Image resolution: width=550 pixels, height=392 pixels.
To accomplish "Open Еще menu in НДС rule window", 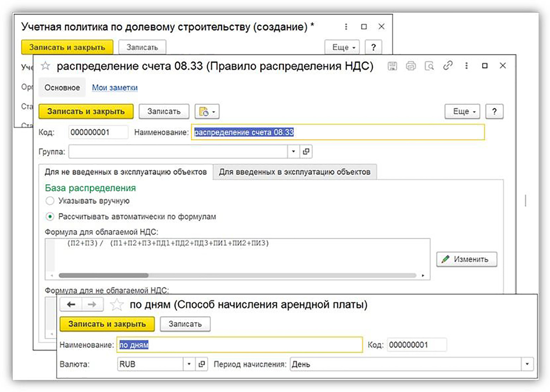I will click(x=462, y=111).
